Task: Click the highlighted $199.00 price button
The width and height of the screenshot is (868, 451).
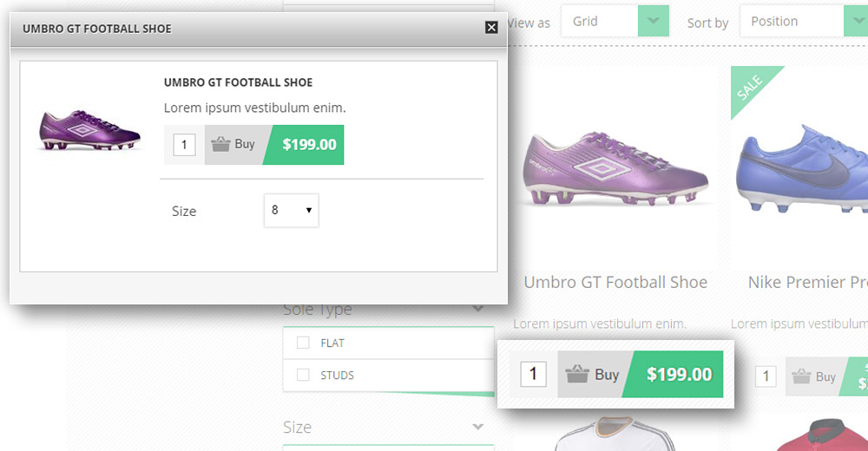Action: pos(679,375)
